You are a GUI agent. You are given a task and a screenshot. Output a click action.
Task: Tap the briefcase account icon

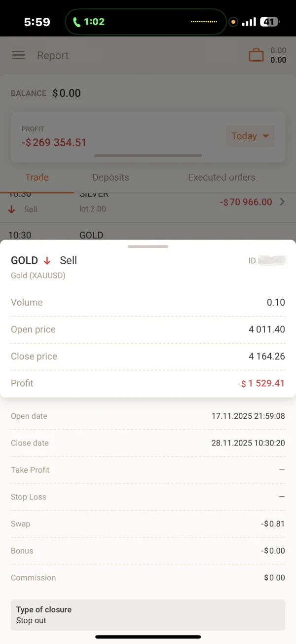[x=256, y=55]
